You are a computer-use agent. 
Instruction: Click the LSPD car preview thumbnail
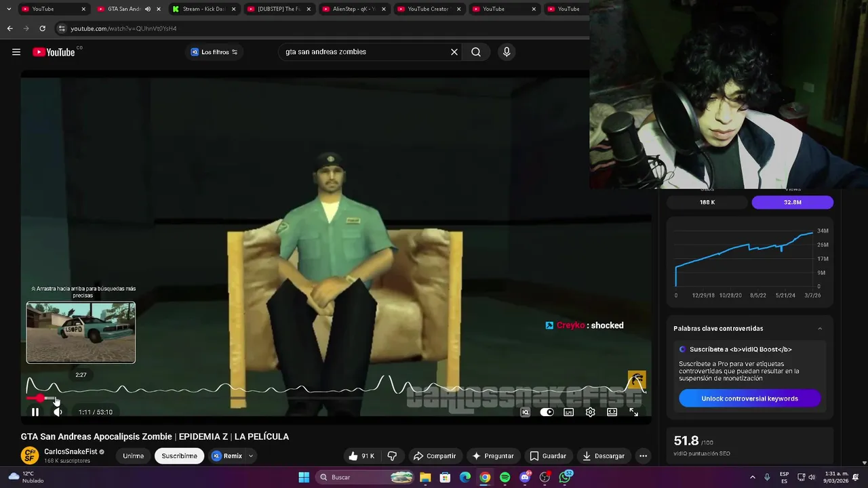81,332
